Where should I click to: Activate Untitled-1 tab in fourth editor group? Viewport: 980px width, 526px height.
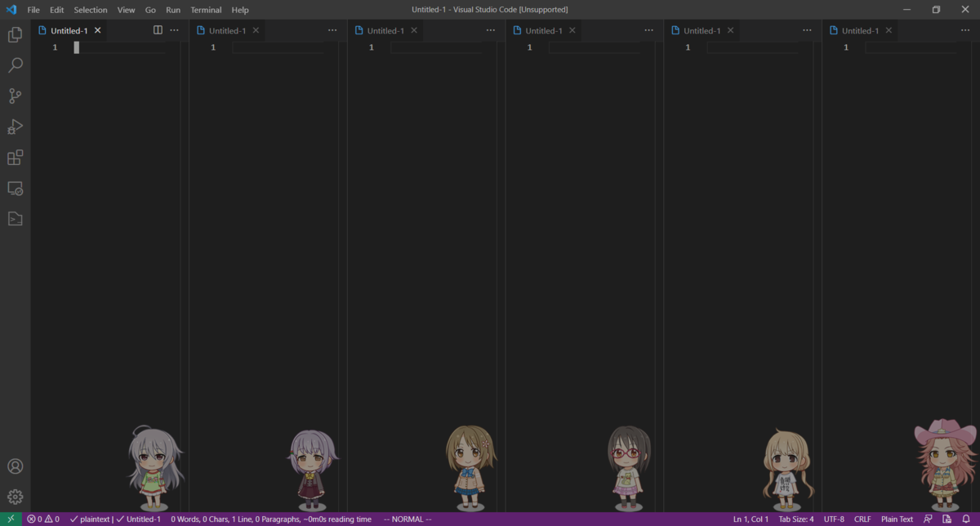tap(545, 30)
